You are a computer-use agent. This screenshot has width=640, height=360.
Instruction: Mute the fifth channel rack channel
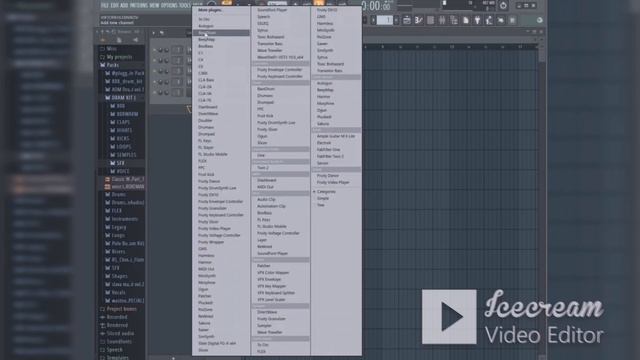[x=155, y=93]
